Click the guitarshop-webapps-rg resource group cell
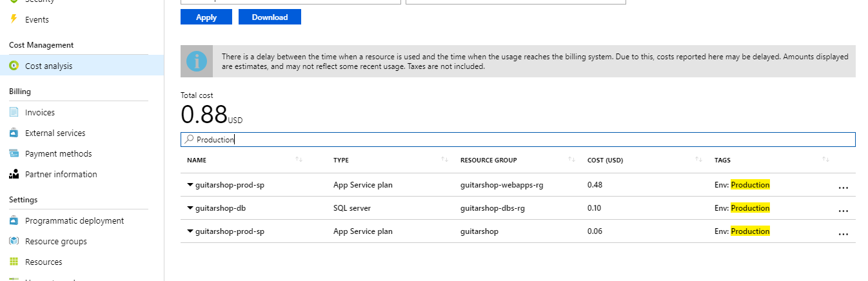Viewport: 868px width, 281px height. 502,185
